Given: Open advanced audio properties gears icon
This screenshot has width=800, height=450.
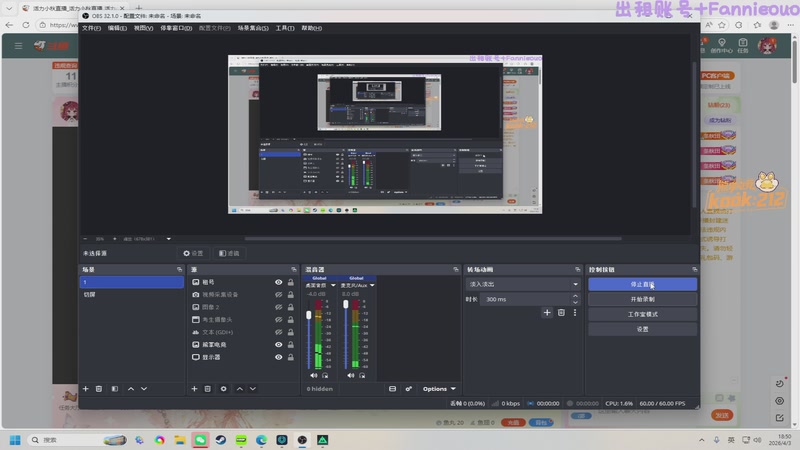Looking at the screenshot, I should 409,389.
